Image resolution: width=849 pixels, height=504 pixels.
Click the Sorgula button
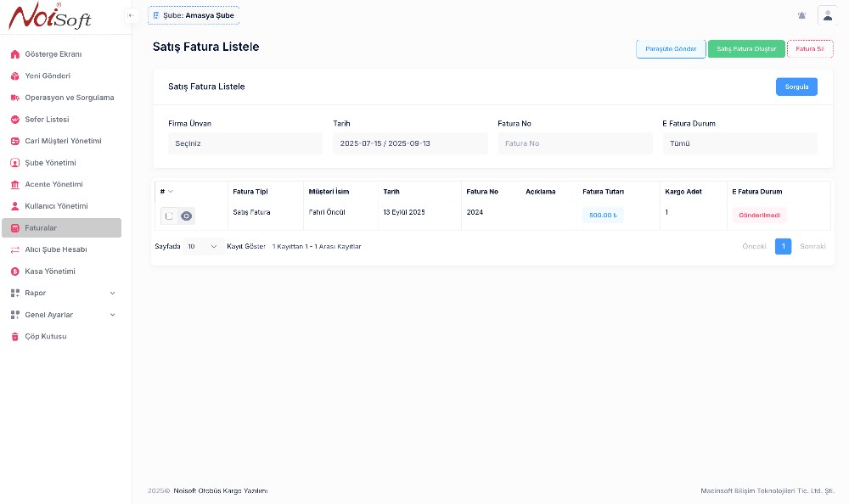tap(796, 87)
